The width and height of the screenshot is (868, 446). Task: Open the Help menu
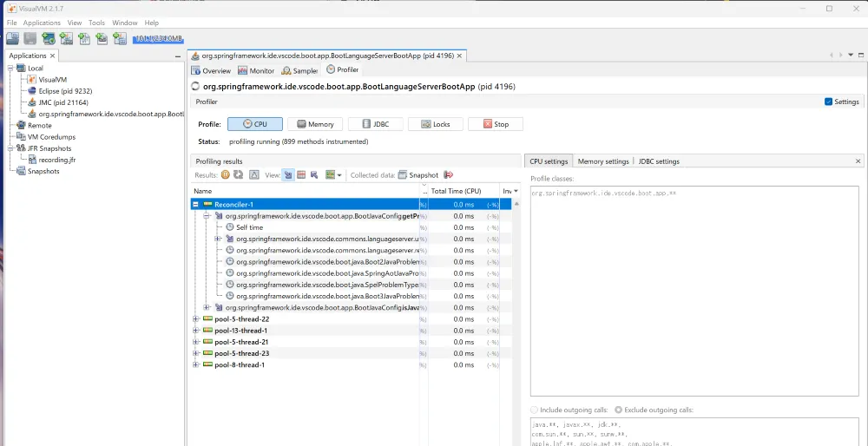tap(152, 23)
